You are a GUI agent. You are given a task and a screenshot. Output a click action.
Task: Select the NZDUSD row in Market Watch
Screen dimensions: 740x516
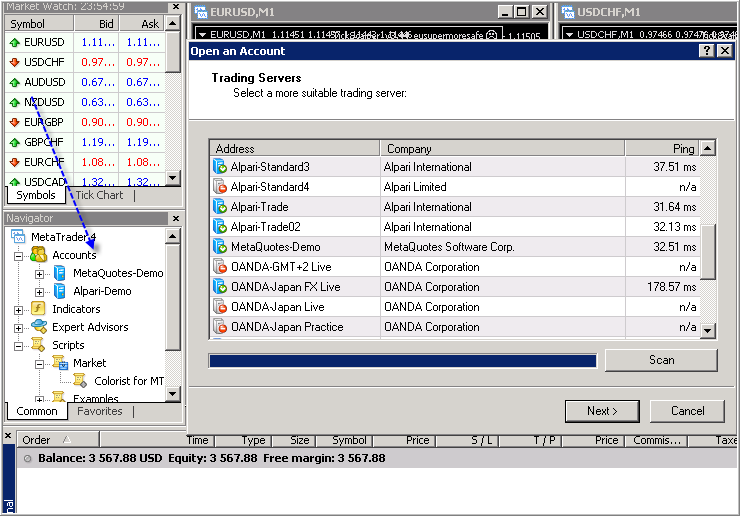(85, 102)
